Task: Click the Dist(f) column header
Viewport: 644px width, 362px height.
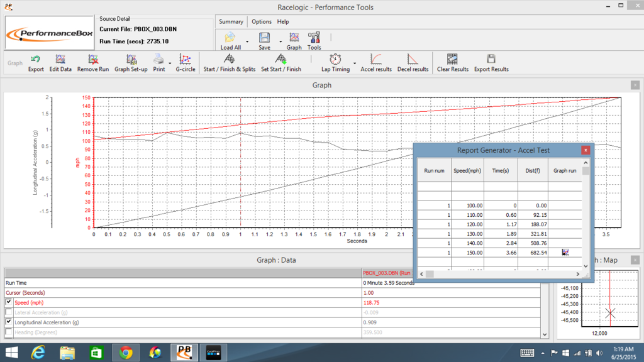Action: coord(532,171)
